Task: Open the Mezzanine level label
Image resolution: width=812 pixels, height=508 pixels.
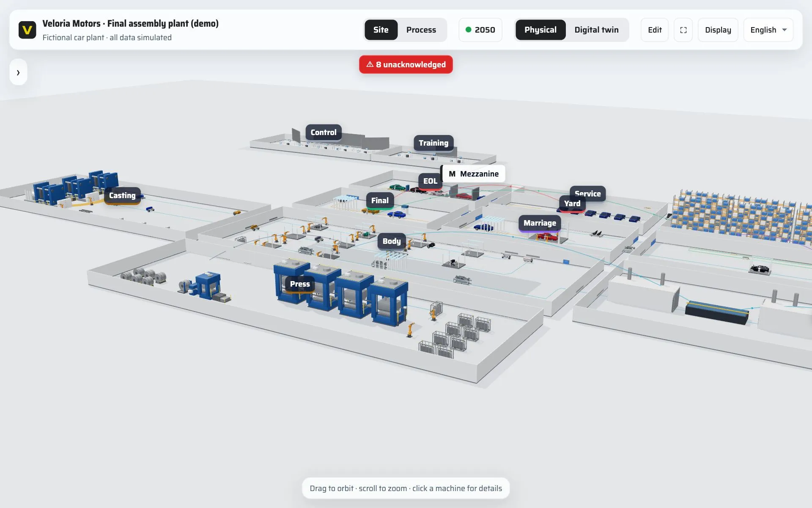Action: pos(473,174)
